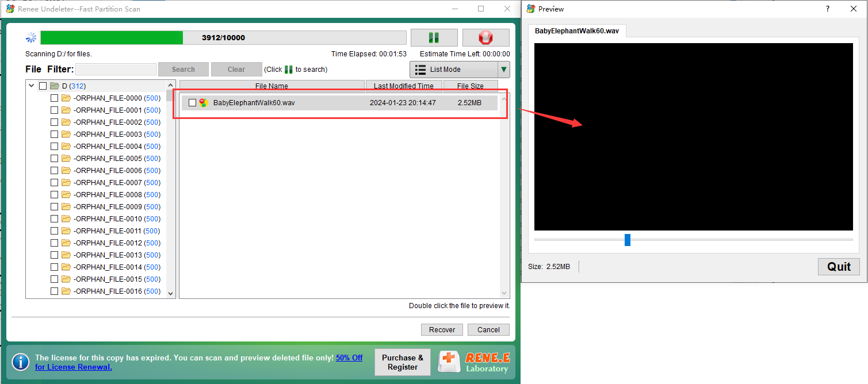The image size is (868, 384).
Task: Check the -ORPHAN_FILE-0016 checkbox
Action: pos(54,291)
